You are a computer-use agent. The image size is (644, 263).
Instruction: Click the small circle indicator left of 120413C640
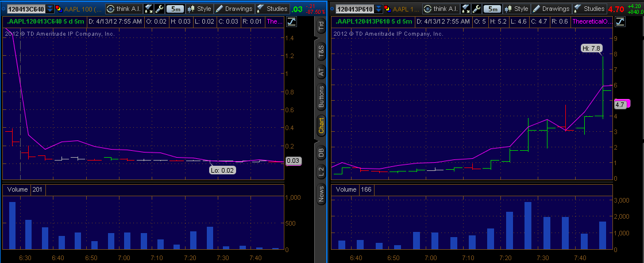point(3,9)
